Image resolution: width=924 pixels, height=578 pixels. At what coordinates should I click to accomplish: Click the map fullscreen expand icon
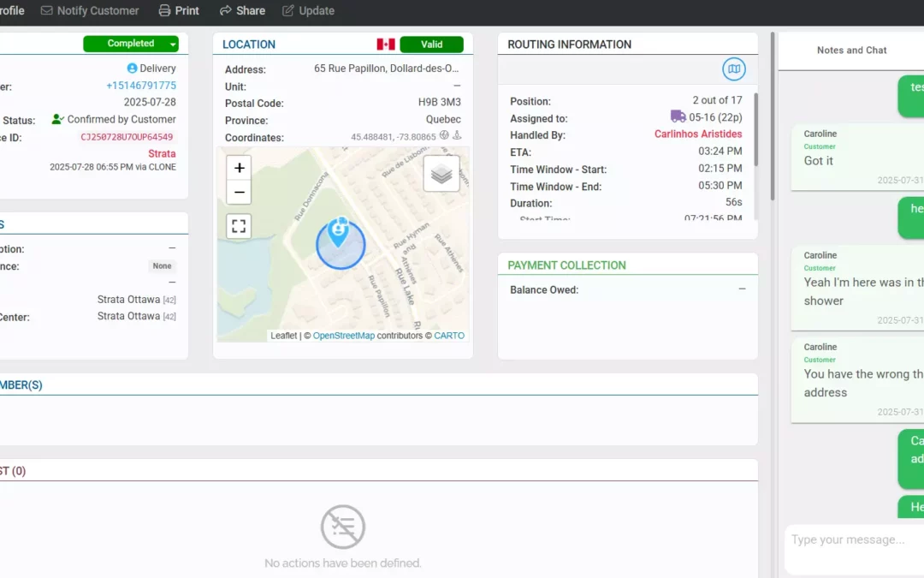[x=239, y=226]
